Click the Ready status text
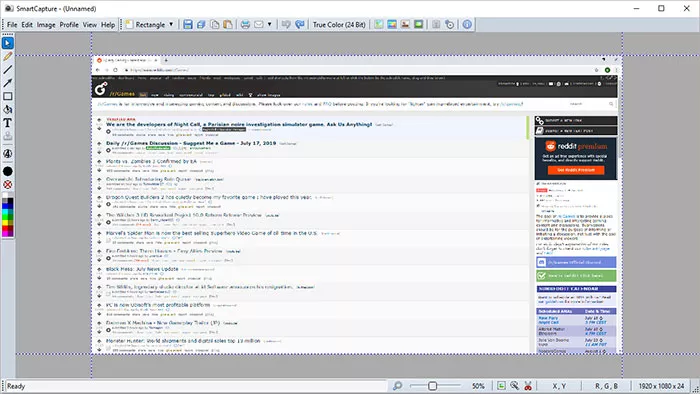This screenshot has height=394, width=700. [16, 386]
